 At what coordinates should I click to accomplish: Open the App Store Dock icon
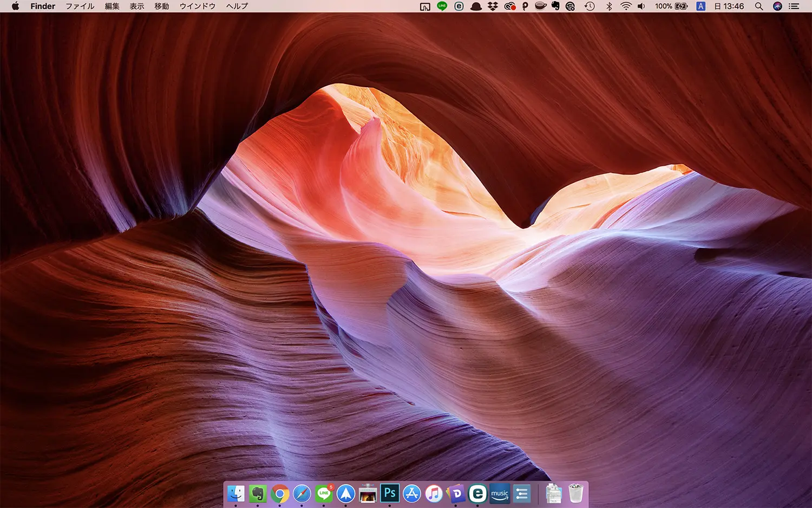412,493
